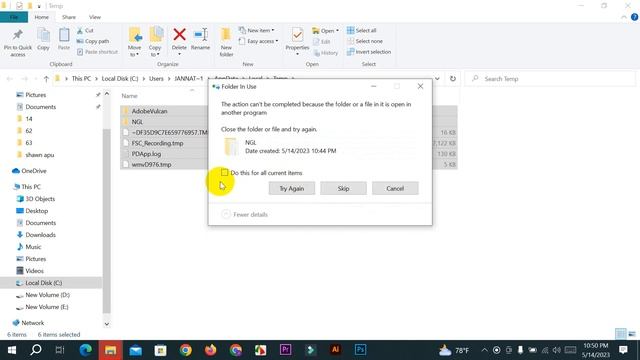The width and height of the screenshot is (640, 360).
Task: Switch to the View ribbon tab
Action: (x=95, y=17)
